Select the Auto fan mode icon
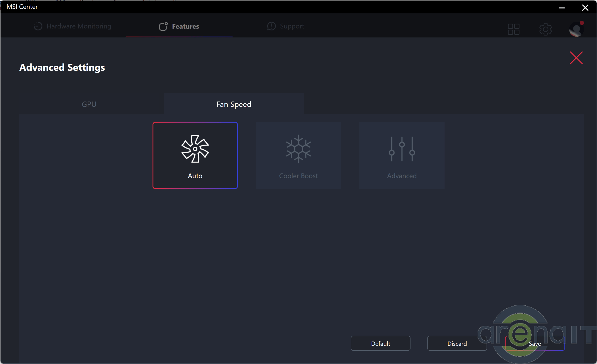 click(x=195, y=149)
